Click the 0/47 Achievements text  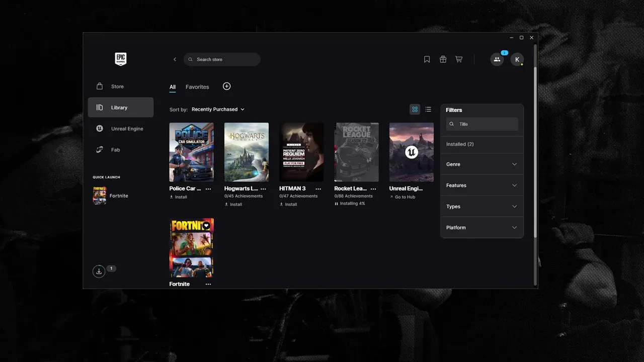point(298,196)
